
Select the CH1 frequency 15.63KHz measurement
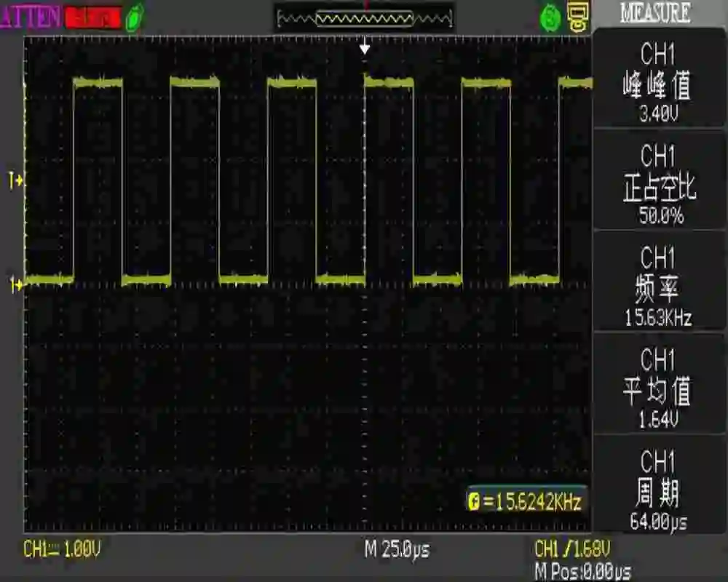659,282
